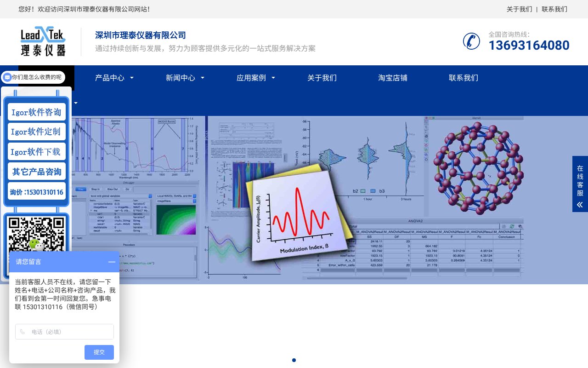
Task: Minimize the 请您留言 chat popup
Action: pyautogui.click(x=112, y=261)
